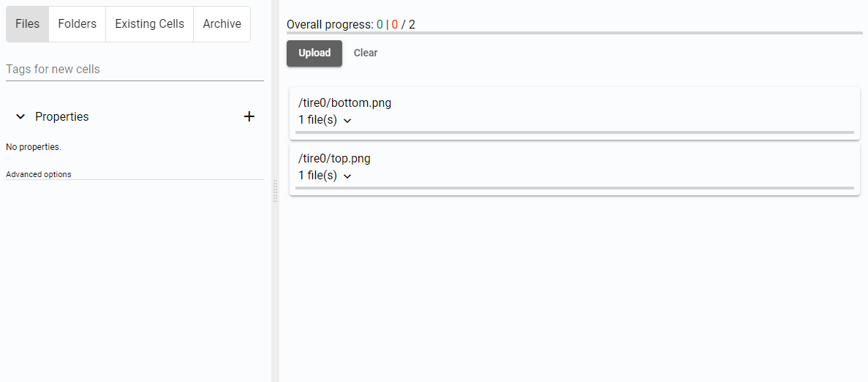
Task: Select the /tire0/top.png upload entry title
Action: (335, 159)
